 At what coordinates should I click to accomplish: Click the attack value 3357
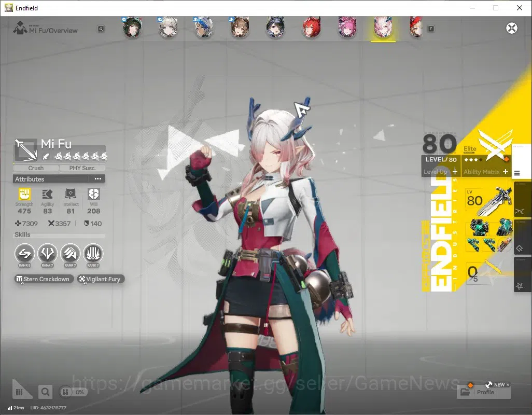(x=60, y=223)
